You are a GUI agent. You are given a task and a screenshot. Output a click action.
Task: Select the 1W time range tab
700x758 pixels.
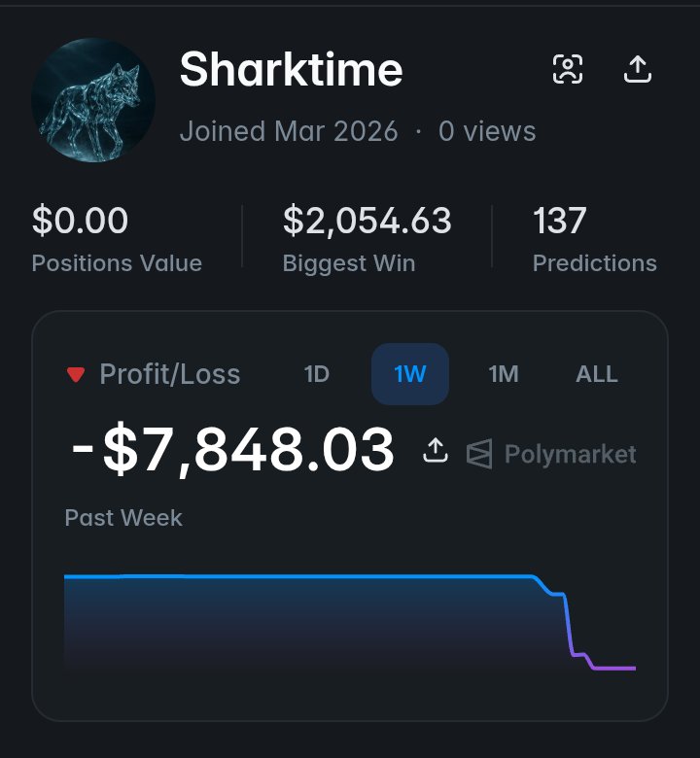click(410, 374)
